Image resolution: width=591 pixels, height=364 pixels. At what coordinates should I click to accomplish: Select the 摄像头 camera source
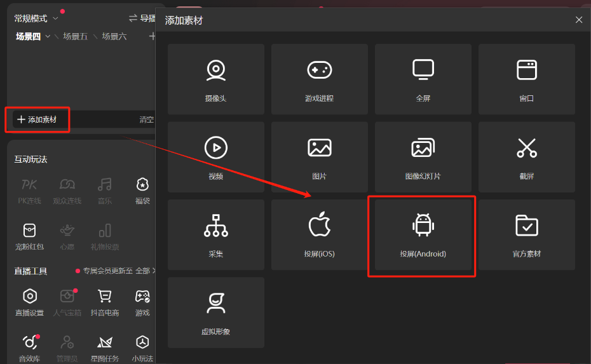[x=215, y=79]
